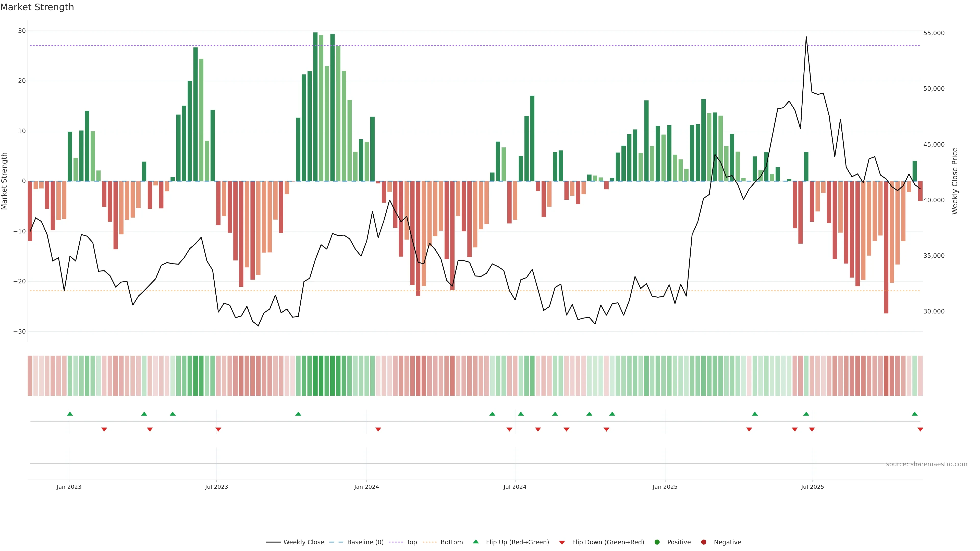
Task: Click Flip Up green triangle legend icon
Action: pyautogui.click(x=475, y=542)
